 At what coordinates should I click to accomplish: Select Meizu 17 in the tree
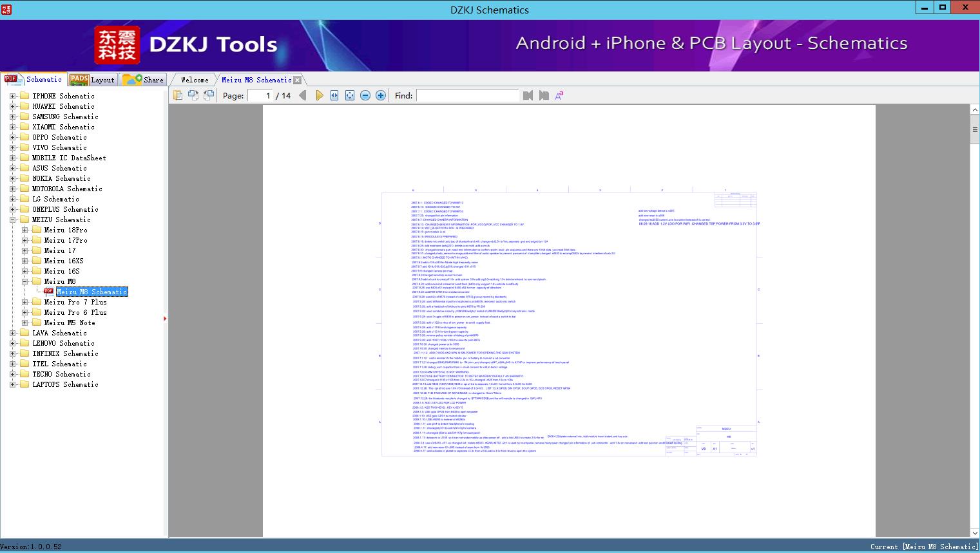[60, 250]
